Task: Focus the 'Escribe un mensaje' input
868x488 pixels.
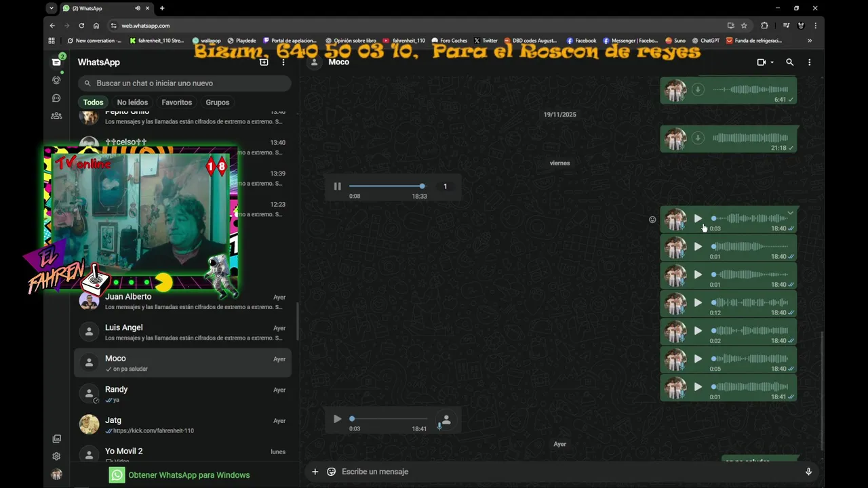Action: 568,472
